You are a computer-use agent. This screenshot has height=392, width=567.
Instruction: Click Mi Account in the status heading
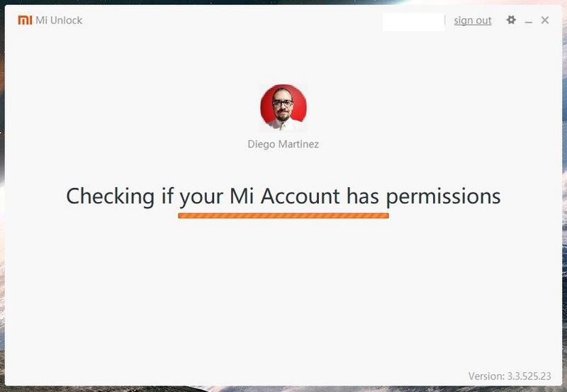[285, 196]
